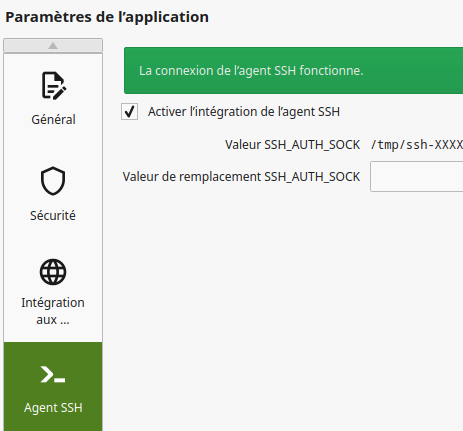Open the browser integration globe icon
Viewport: 463px width, 431px height.
click(x=53, y=272)
